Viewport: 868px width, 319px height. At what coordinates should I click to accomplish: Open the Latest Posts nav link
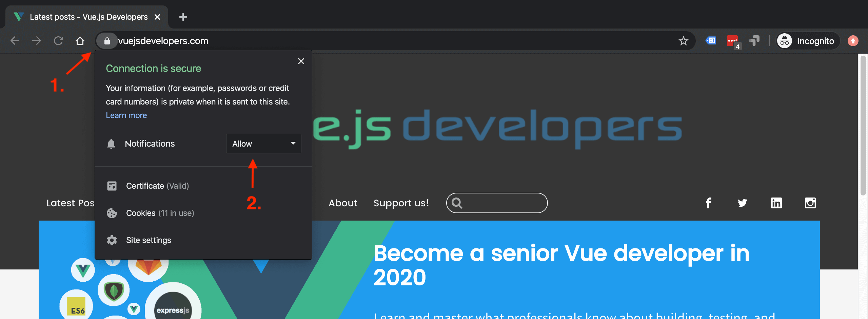(x=71, y=203)
